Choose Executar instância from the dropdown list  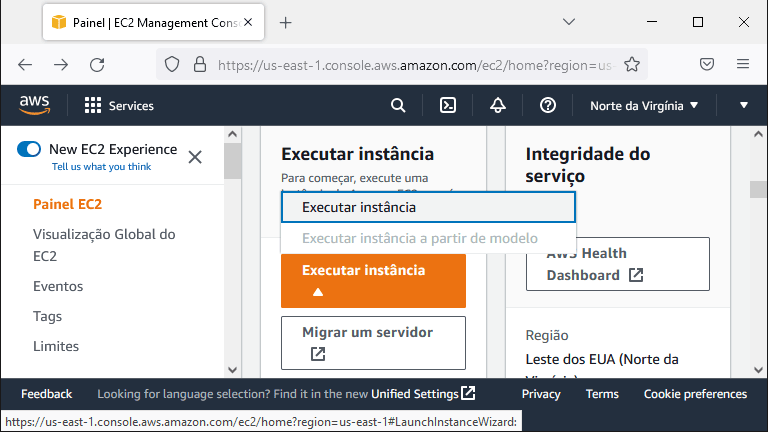point(428,207)
